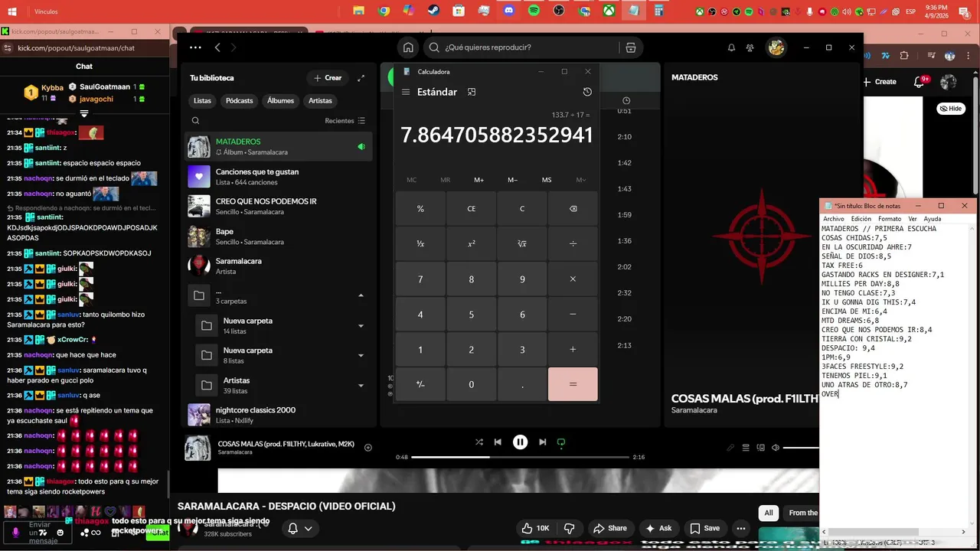Click M+ memory add button
The image size is (980, 551).
(479, 180)
